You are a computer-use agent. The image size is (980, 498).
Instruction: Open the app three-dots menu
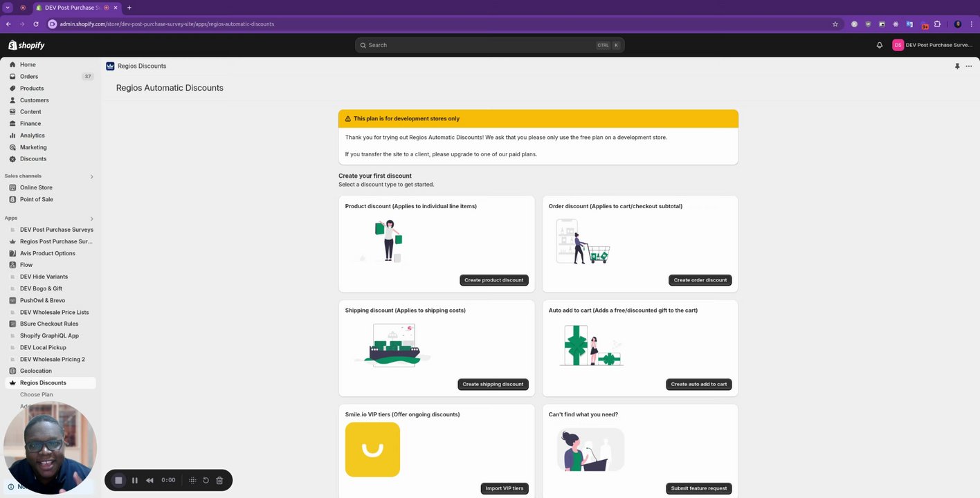[x=969, y=66]
